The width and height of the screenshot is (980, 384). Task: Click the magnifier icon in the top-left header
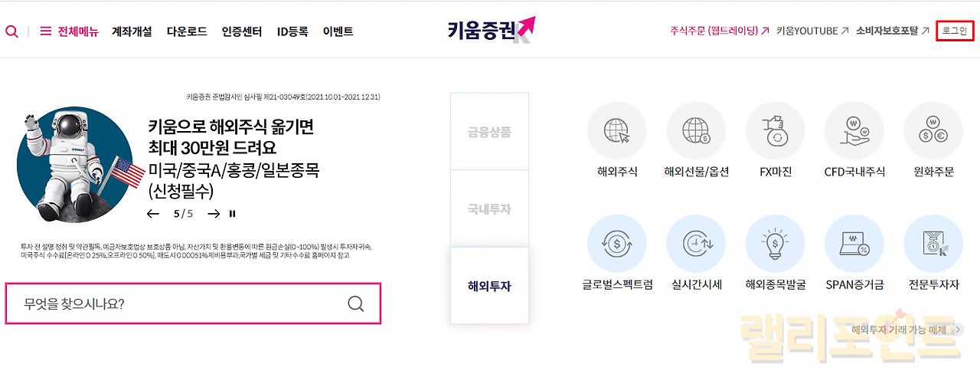(11, 31)
